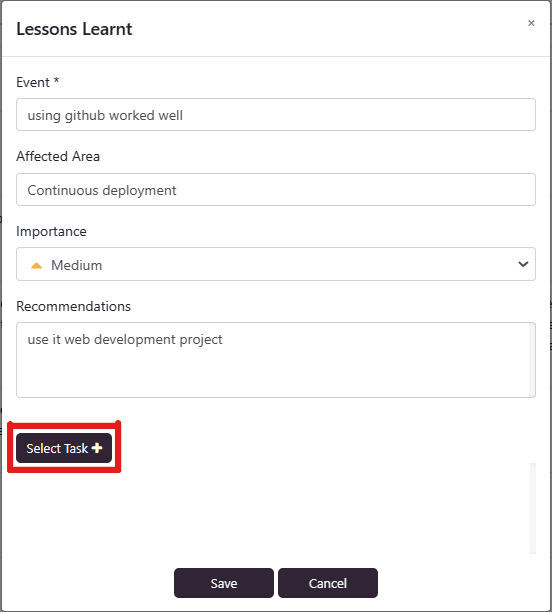Click into the Affected Area text box

click(x=276, y=190)
